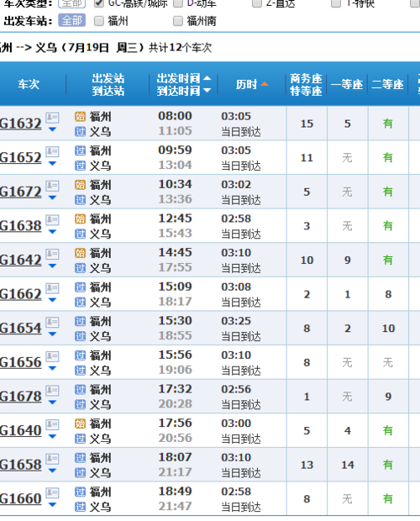Screen dimensions: 420x521
Task: Click business seat count 15 for G1632
Action: [307, 124]
